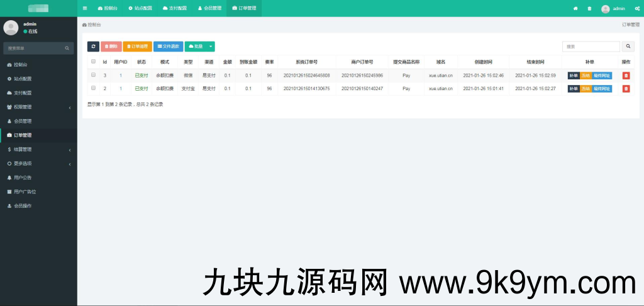Delete order ID 2 using red trash icon
The height and width of the screenshot is (306, 644).
(x=626, y=89)
